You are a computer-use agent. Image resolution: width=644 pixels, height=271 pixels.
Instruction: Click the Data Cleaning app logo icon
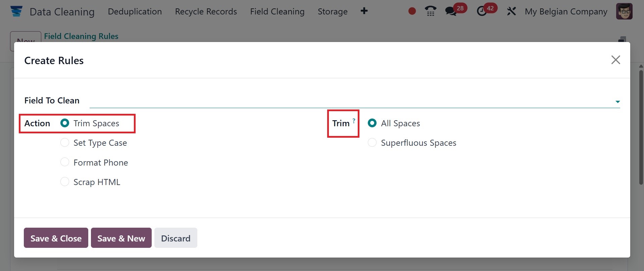point(16,11)
